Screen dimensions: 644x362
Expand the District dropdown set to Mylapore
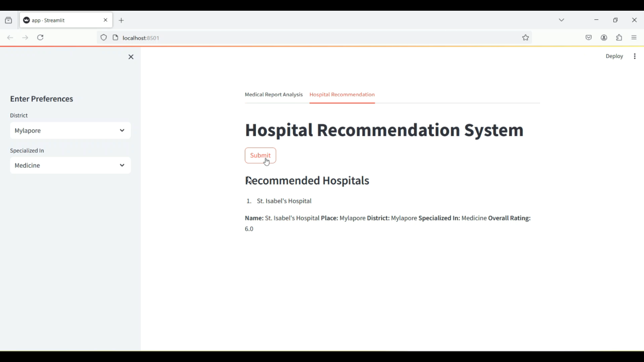point(70,131)
